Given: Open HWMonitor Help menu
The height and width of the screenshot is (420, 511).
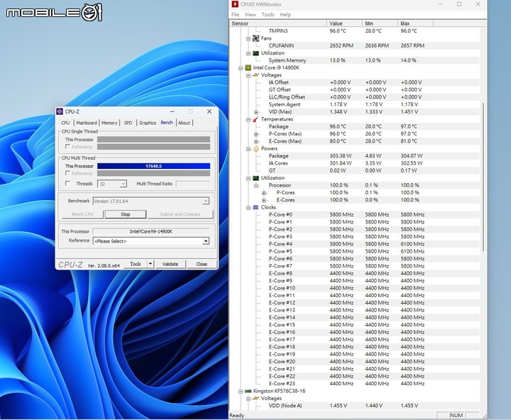Looking at the screenshot, I should coord(285,15).
